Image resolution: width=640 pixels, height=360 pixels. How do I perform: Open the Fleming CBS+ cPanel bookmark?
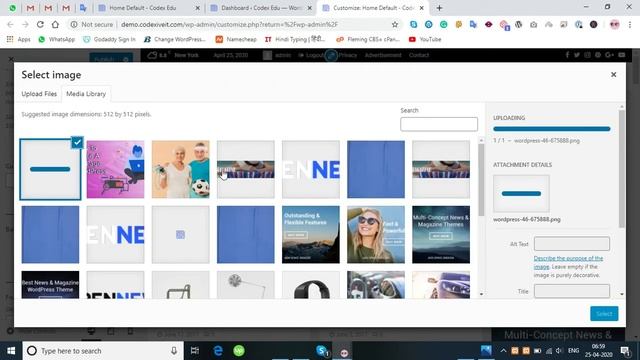pyautogui.click(x=368, y=39)
